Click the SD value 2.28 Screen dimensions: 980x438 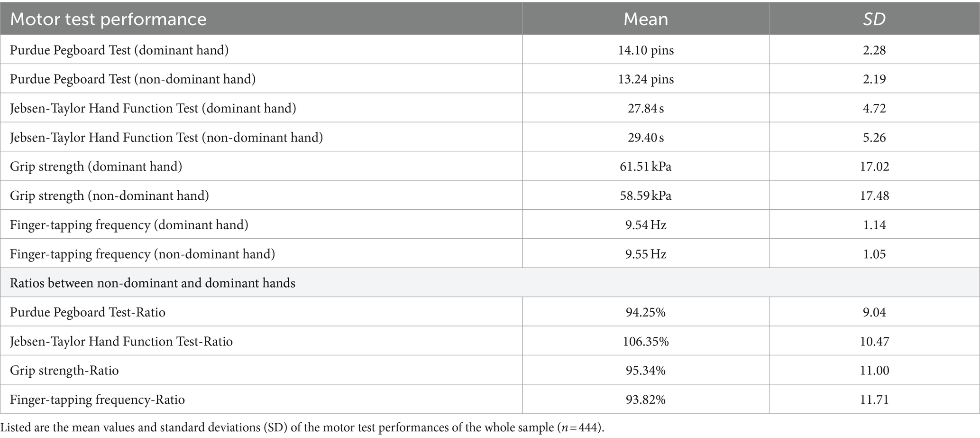[x=874, y=50]
